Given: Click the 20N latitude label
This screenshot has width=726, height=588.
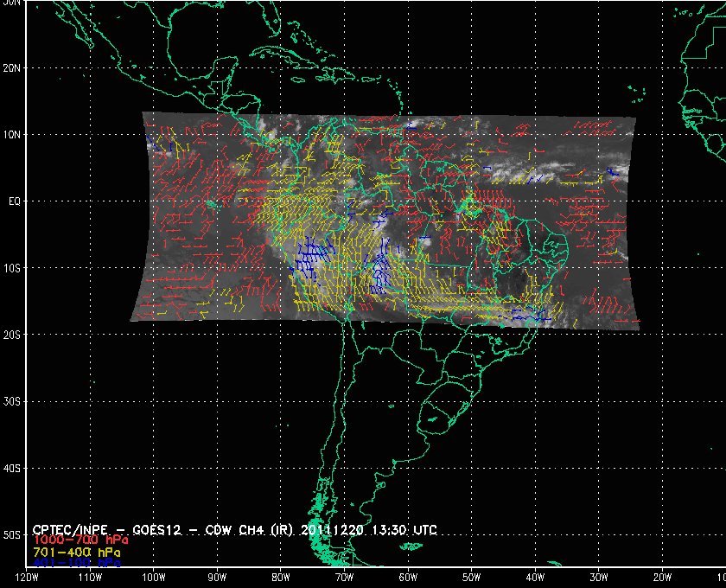Looking at the screenshot, I should [11, 68].
